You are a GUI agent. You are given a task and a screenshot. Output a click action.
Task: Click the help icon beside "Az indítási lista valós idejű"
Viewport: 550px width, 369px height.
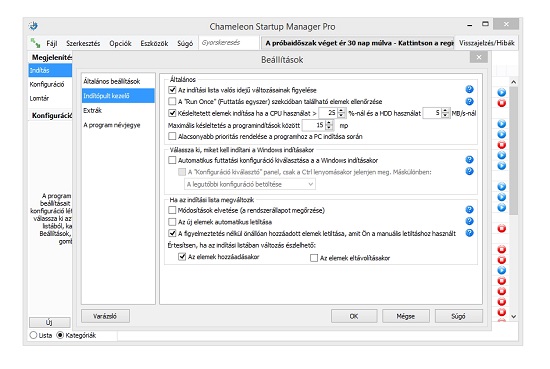tap(469, 89)
